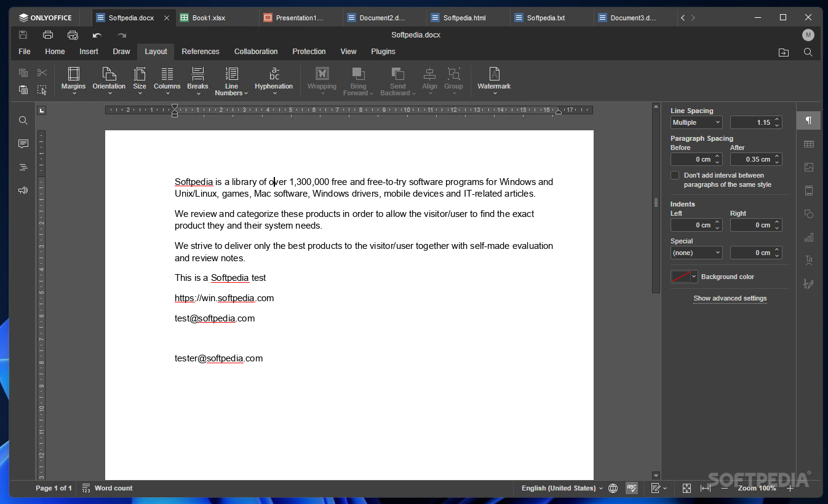Open Text Art settings icon
This screenshot has height=504, width=828.
(x=808, y=261)
